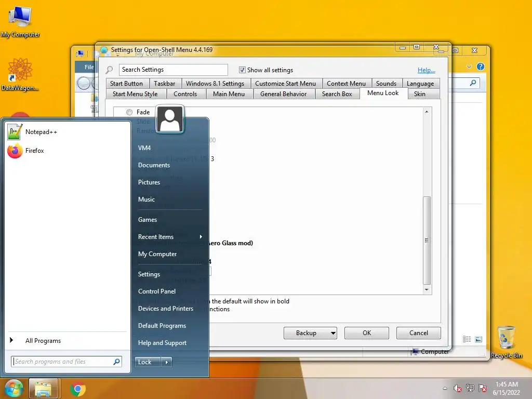Click the Search Settings field
This screenshot has height=399, width=532.
point(174,70)
